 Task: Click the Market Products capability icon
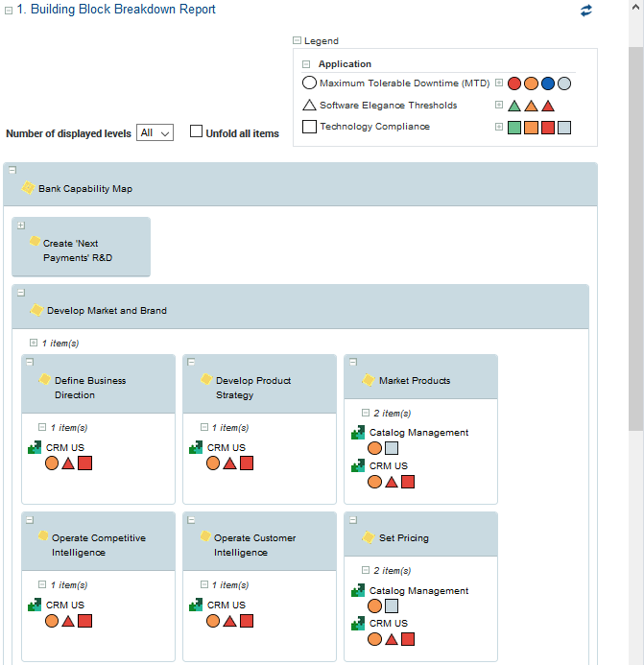[x=369, y=380]
